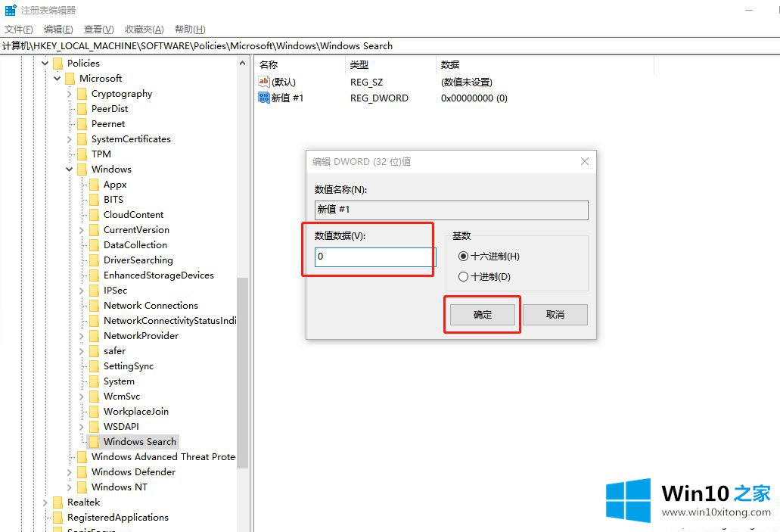Viewport: 780px width, 532px height.
Task: Expand the CurrentVersion tree node
Action: tap(82, 230)
